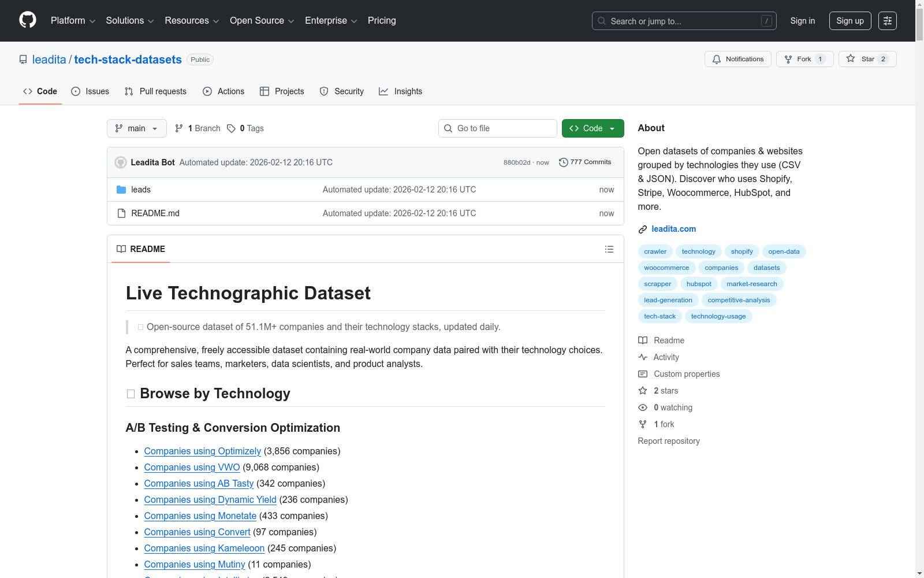The image size is (924, 578).
Task: Open the green Code dropdown
Action: 593,128
